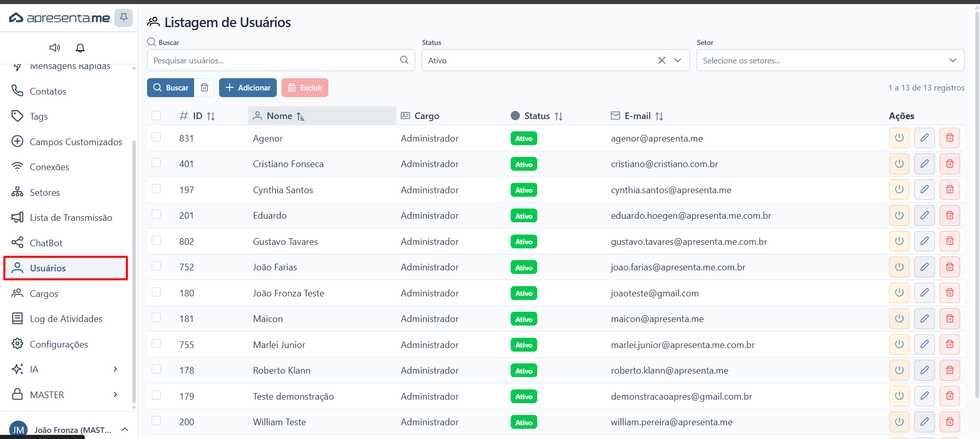
Task: Select checkbox for Cristiano Fonseca row
Action: [x=156, y=163]
